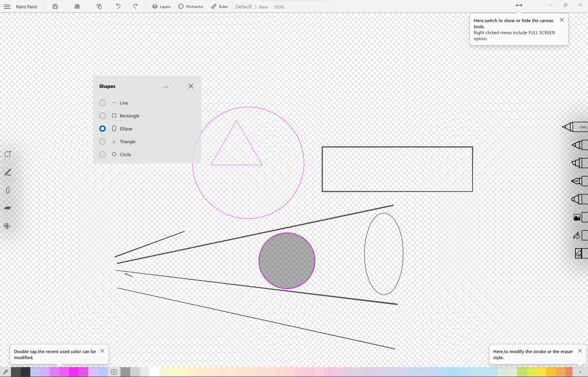Open the Default project breadcrumb dropdown
This screenshot has width=588, height=377.
(x=243, y=7)
